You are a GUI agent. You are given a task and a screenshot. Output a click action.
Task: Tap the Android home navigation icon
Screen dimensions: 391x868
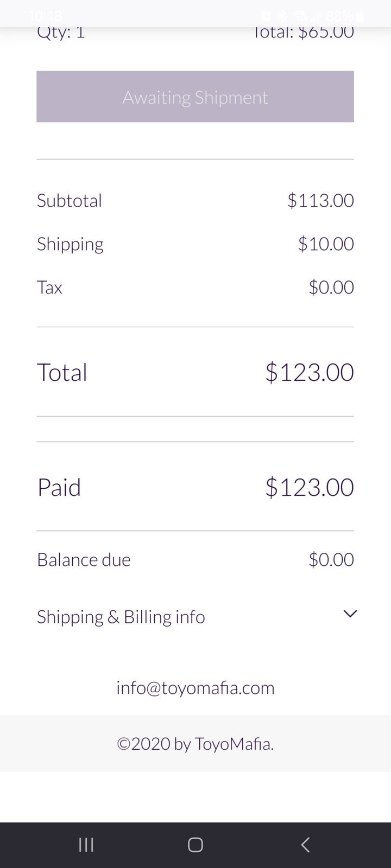coord(195,845)
